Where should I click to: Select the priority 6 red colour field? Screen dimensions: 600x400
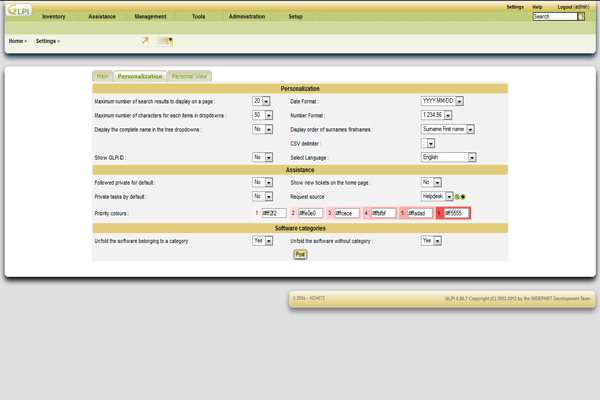click(455, 212)
